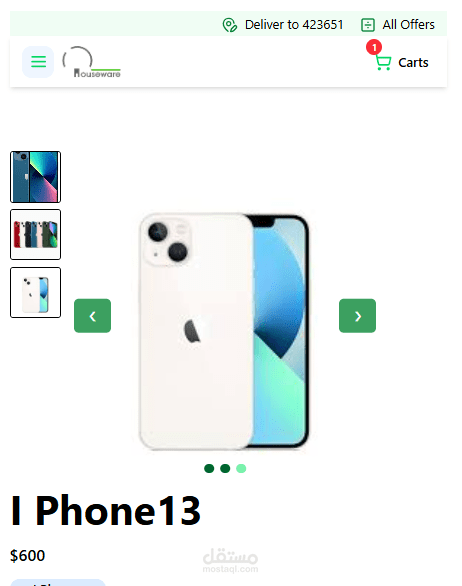462x586 pixels.
Task: Click the All Offers coupon icon
Action: pos(368,25)
